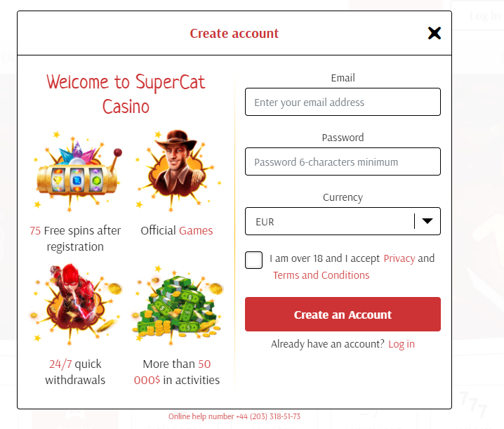Open the Terms and Conditions link
Viewport: 504px width, 429px height.
[321, 275]
